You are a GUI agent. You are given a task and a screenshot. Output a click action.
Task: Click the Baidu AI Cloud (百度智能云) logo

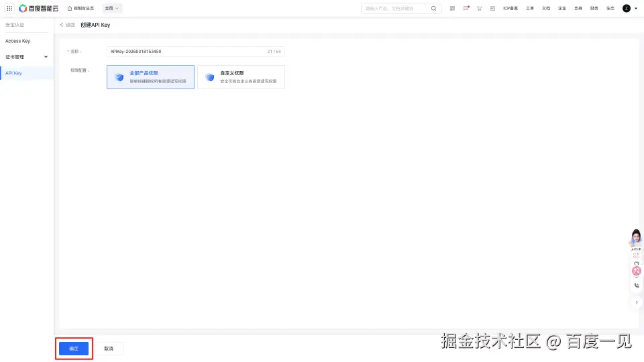(x=39, y=8)
